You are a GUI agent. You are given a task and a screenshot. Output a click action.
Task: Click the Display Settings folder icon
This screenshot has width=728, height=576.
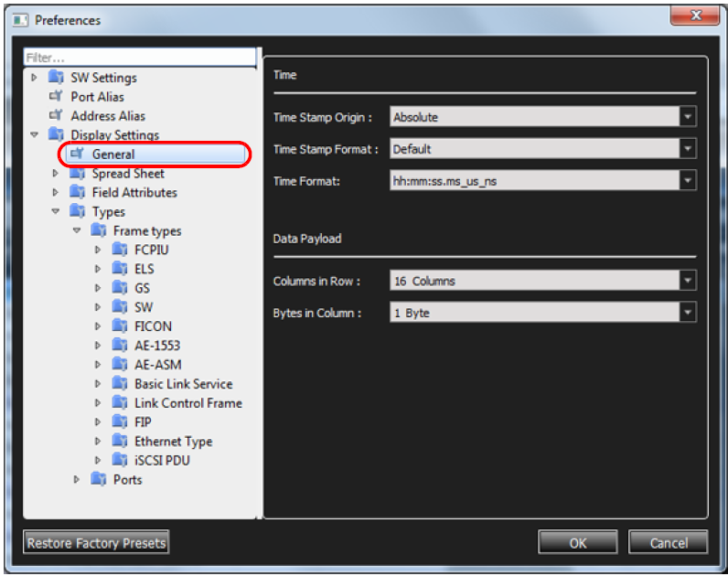56,134
